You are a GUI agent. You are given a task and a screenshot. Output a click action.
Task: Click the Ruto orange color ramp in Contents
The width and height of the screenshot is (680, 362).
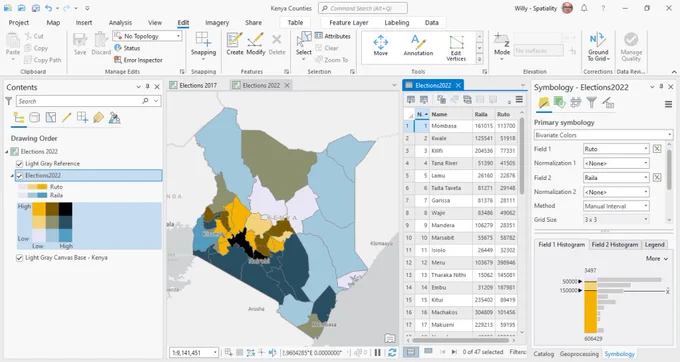[33, 187]
